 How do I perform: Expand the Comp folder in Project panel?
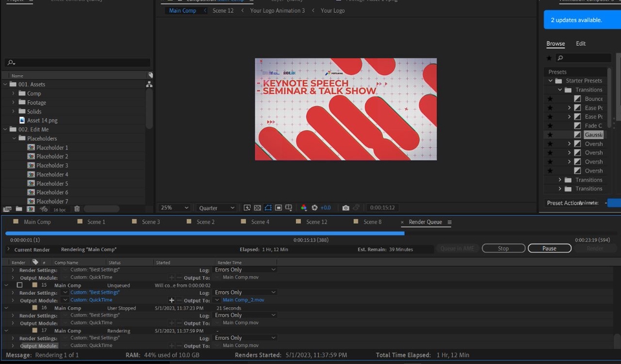tap(13, 94)
